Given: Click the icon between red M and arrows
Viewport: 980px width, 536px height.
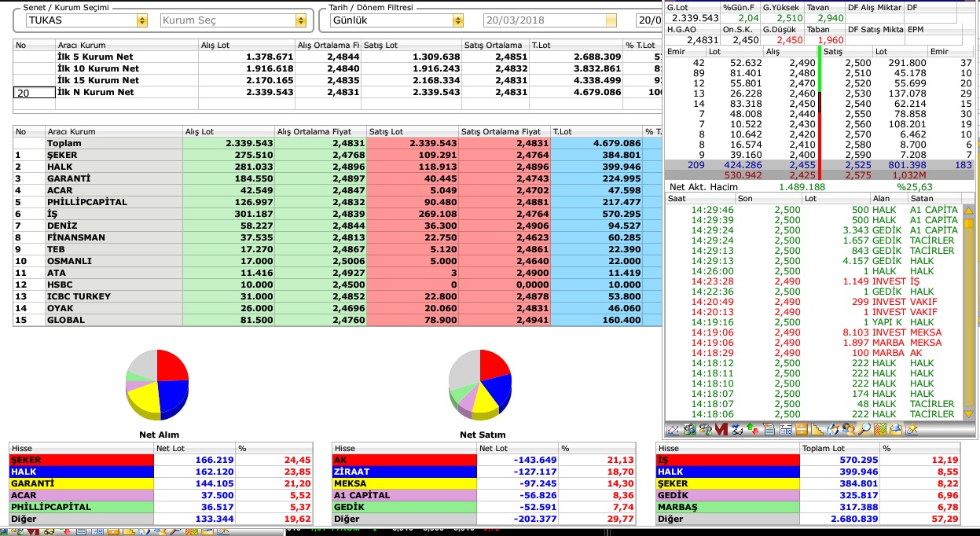Looking at the screenshot, I should [737, 429].
